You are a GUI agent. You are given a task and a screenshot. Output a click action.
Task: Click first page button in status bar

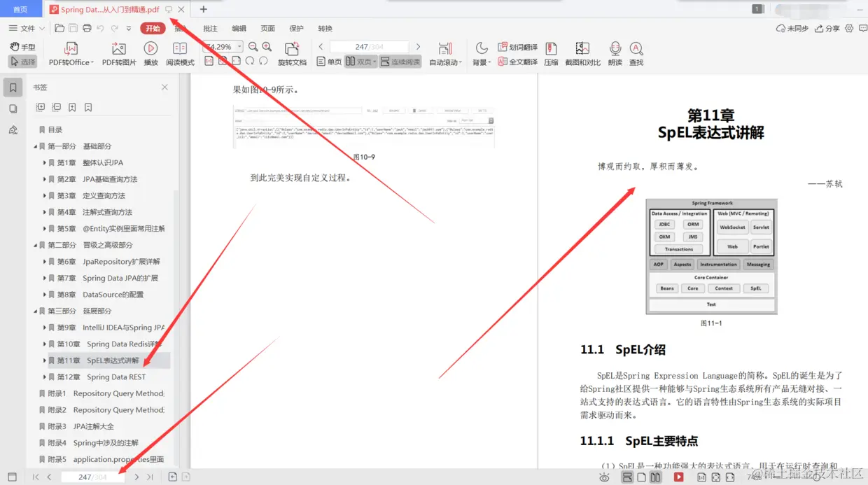click(x=36, y=477)
